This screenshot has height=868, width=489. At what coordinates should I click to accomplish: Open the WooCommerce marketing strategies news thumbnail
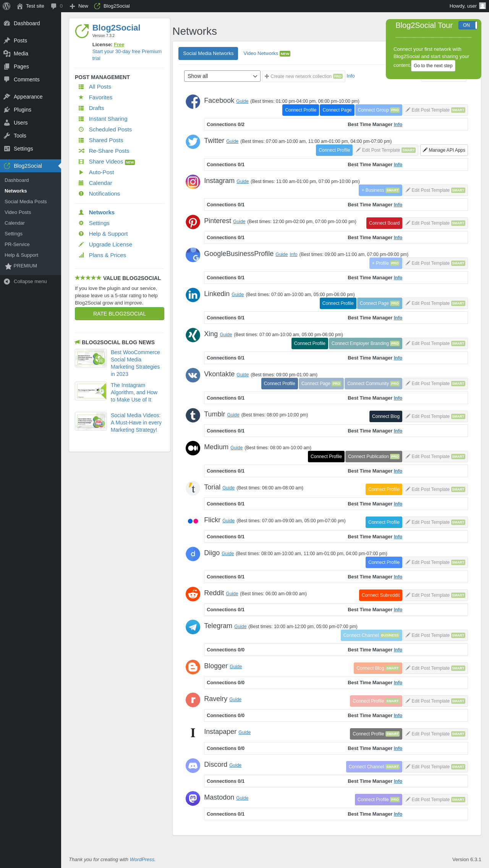tap(91, 358)
